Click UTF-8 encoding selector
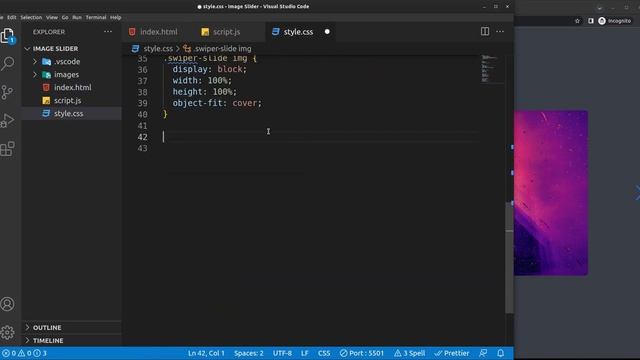 click(x=282, y=353)
